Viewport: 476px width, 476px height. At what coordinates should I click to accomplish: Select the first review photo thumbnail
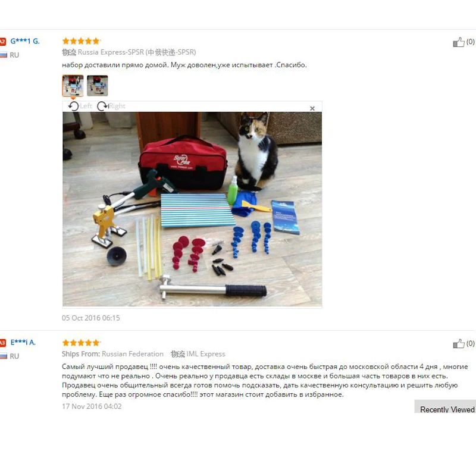point(73,86)
